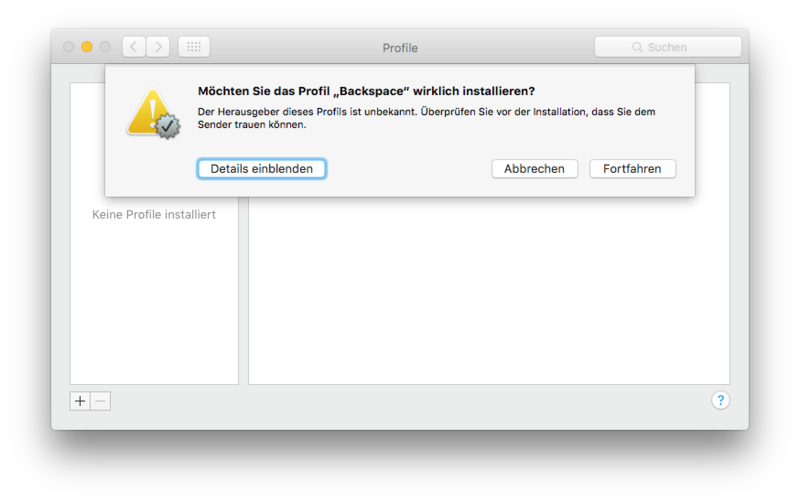
Task: Open help with the question mark button
Action: [720, 400]
